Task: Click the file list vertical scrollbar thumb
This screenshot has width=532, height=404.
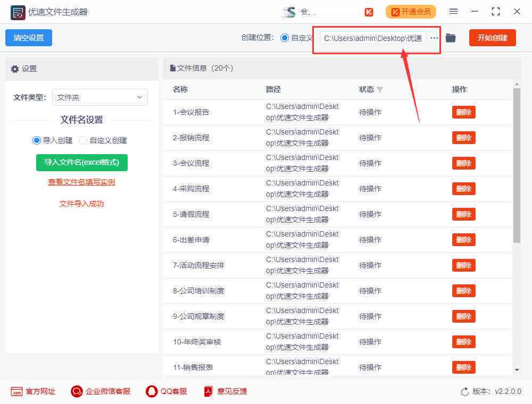Action: [517, 166]
